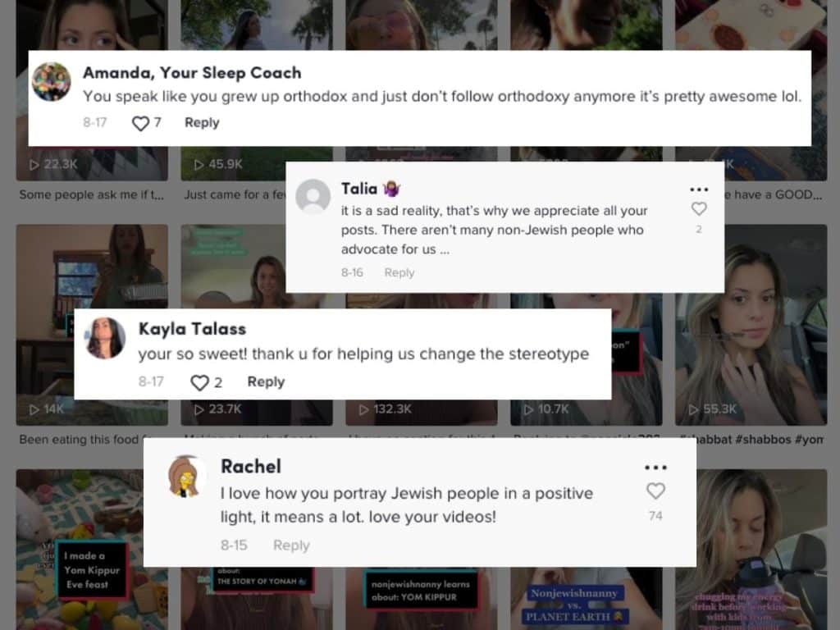Open Talia's default avatar icon
The width and height of the screenshot is (840, 630).
313,196
